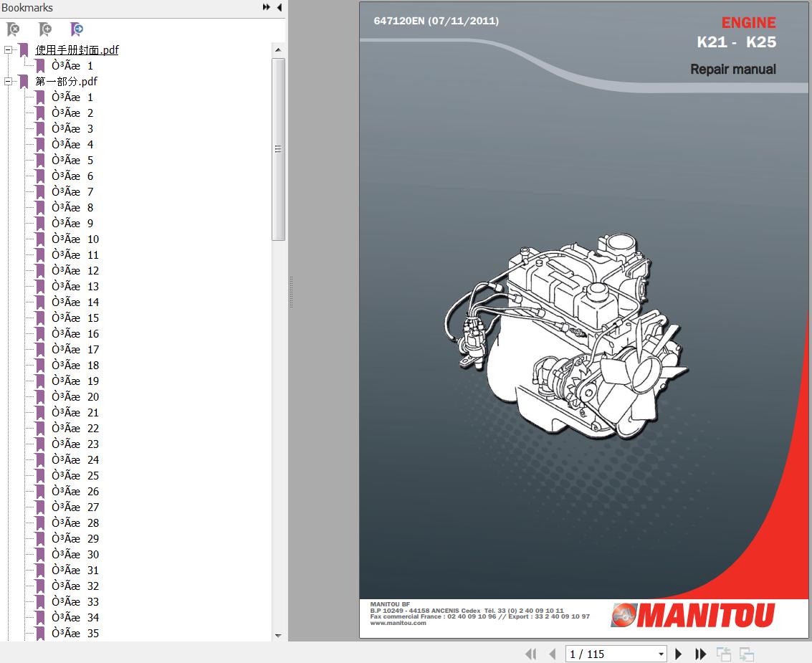Select bookmark page 23

coord(75,444)
